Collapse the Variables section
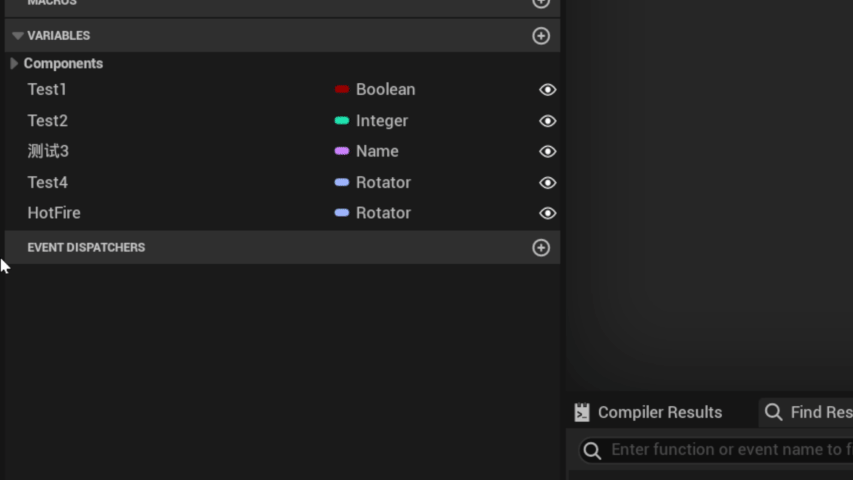853x480 pixels. pos(18,36)
